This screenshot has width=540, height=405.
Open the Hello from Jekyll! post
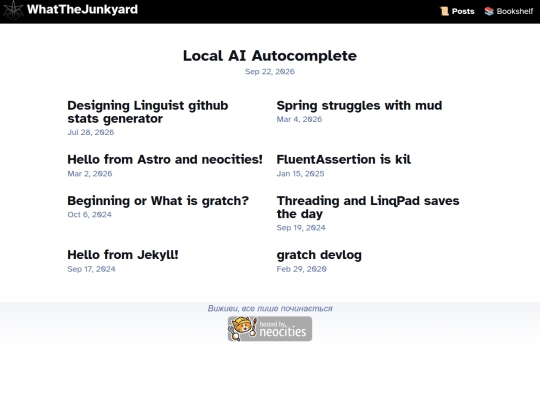123,255
